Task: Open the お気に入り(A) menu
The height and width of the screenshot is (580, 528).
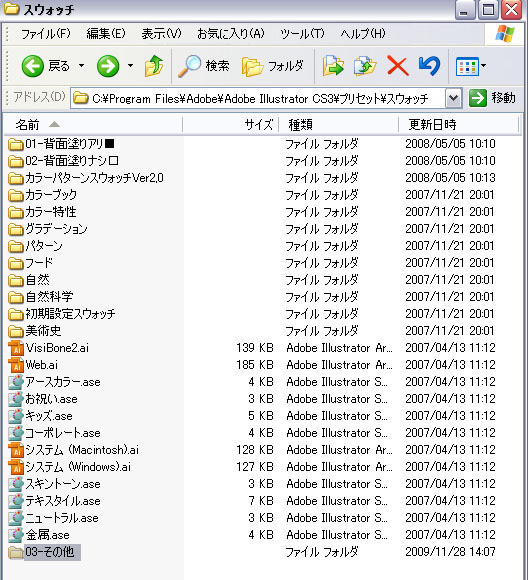Action: click(x=231, y=34)
